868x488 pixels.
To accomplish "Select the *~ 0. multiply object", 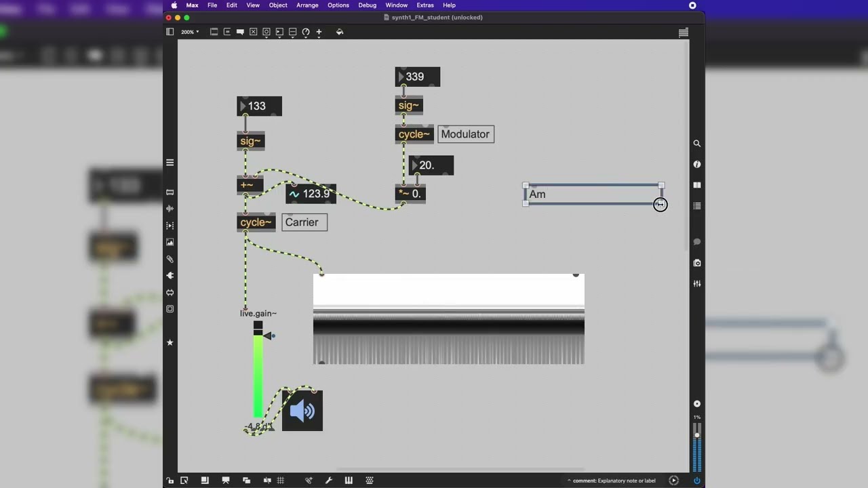I will [410, 194].
